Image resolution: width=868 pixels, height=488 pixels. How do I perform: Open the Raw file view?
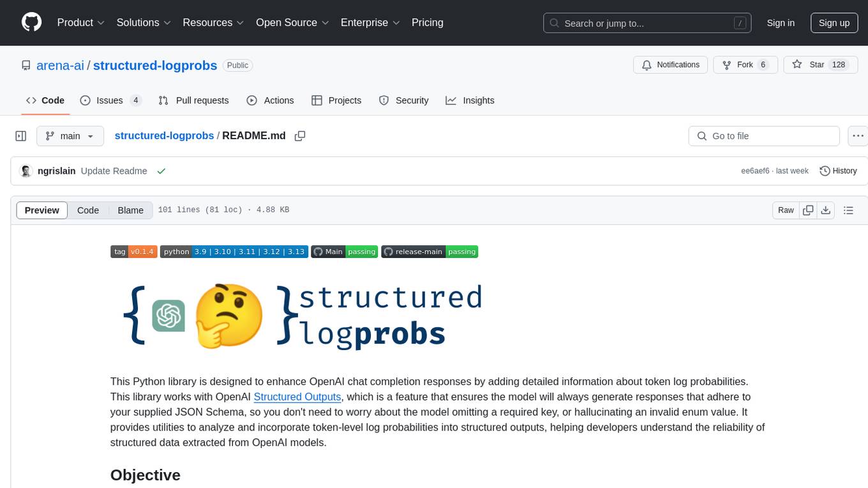click(786, 210)
